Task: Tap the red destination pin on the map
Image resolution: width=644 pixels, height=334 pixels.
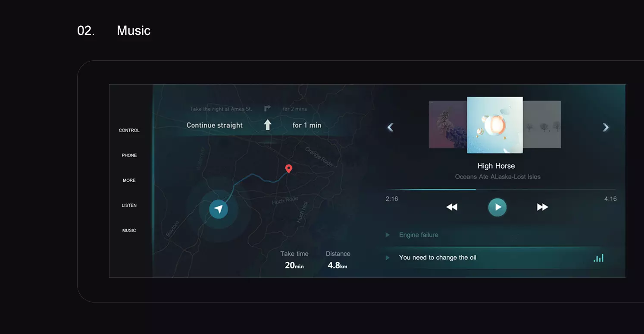Action: point(289,169)
